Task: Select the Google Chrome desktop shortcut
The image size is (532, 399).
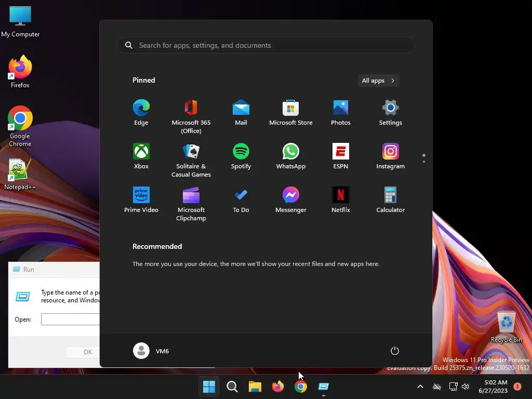Action: 20,126
